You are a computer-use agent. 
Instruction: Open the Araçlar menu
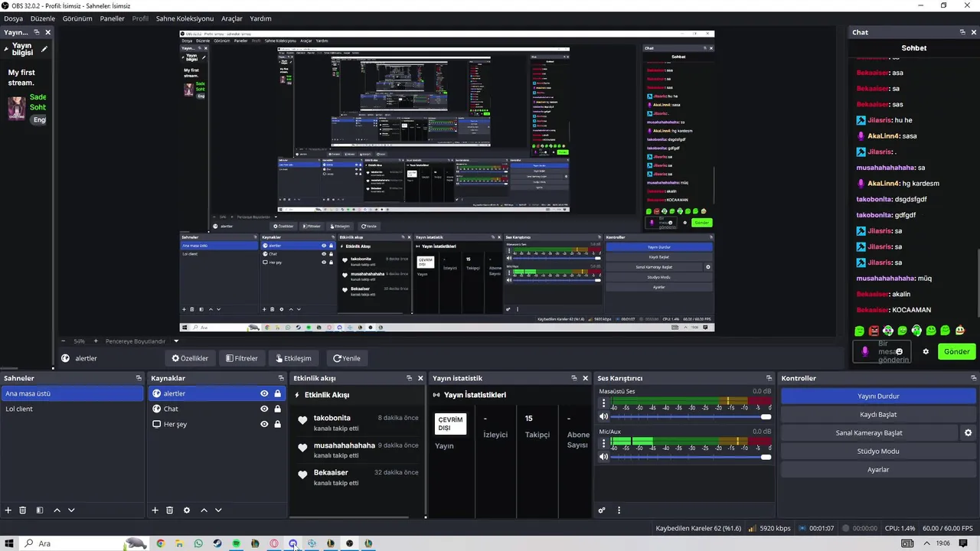point(232,18)
